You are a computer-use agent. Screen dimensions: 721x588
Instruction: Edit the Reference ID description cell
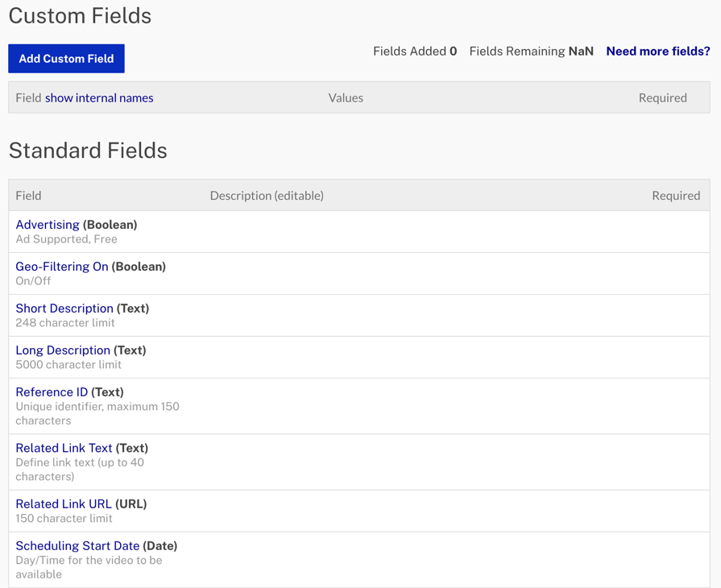pyautogui.click(x=414, y=406)
